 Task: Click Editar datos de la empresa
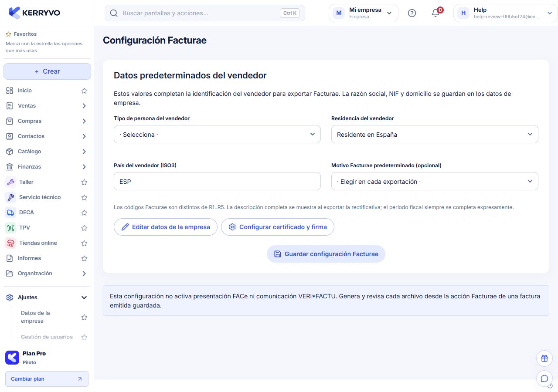coord(166,227)
